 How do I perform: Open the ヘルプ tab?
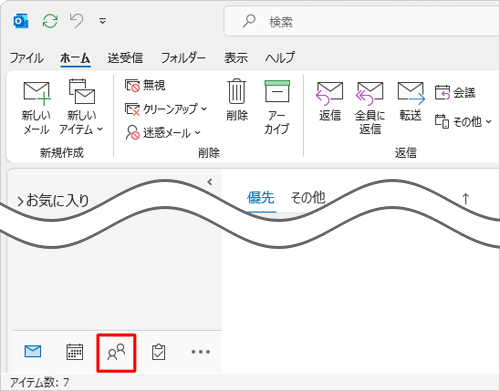coord(280,58)
